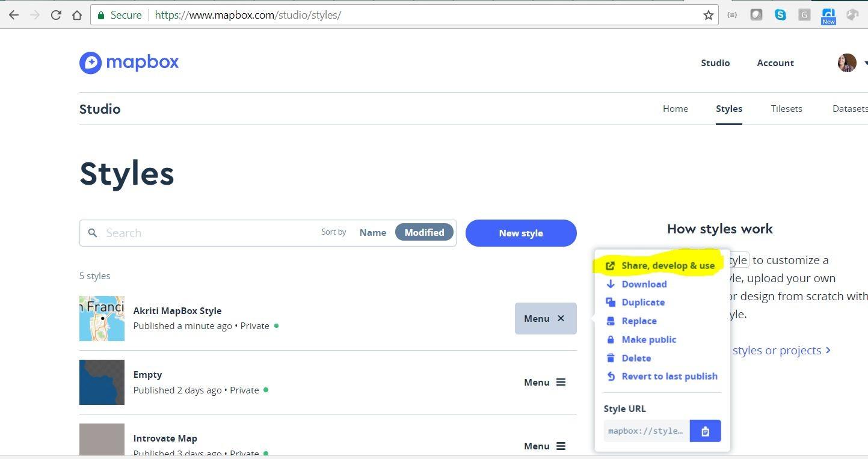Open the Account link in the header
Screen dimensions: 868x459
(775, 63)
